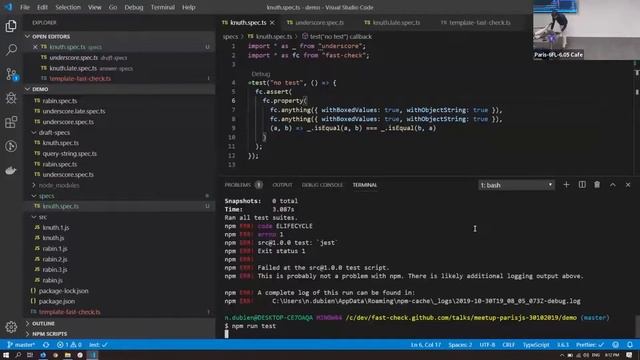Switch to the PROBLEMS panel tab
This screenshot has height=360, width=640.
tap(238, 185)
